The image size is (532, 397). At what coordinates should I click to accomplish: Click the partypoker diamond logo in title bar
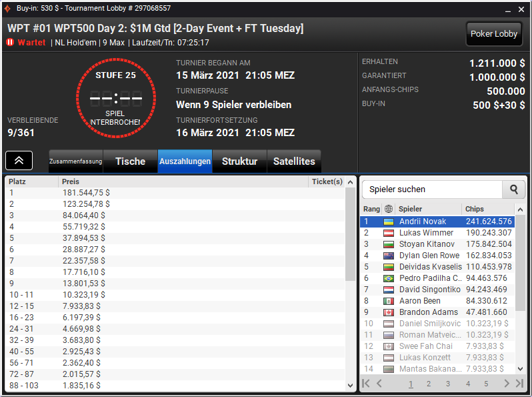coord(7,8)
